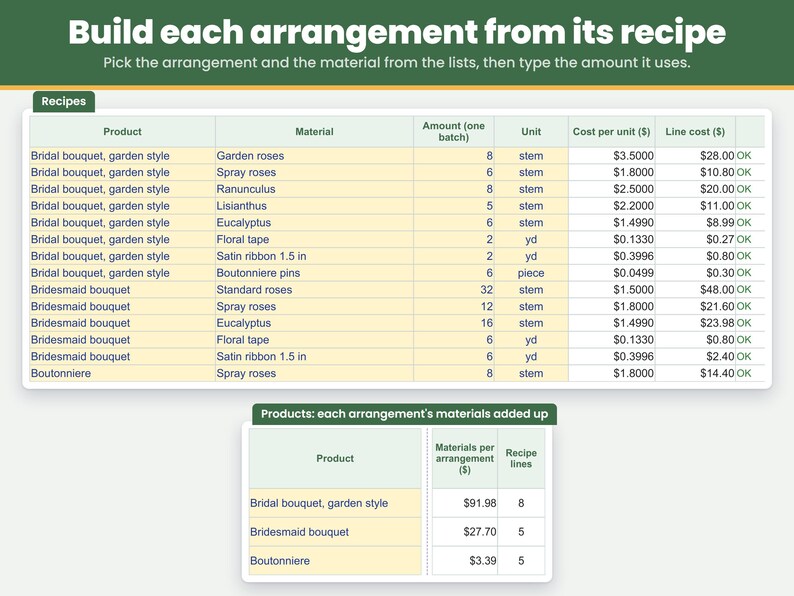Click line cost $21.60
The width and height of the screenshot is (794, 596).
point(695,306)
